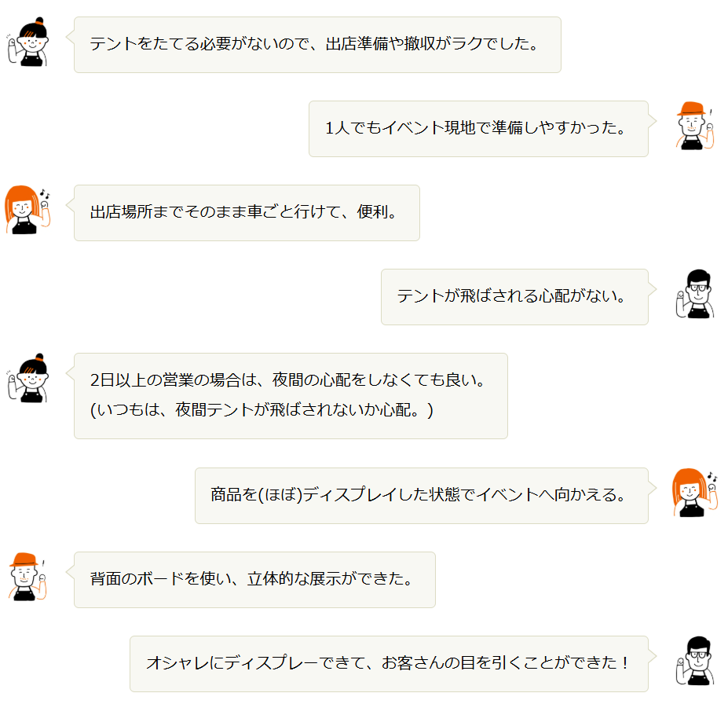Click the bubble saying 背面のボードを使い、立体的な展示ができた
Screen dimensions: 728x704
coord(254,580)
